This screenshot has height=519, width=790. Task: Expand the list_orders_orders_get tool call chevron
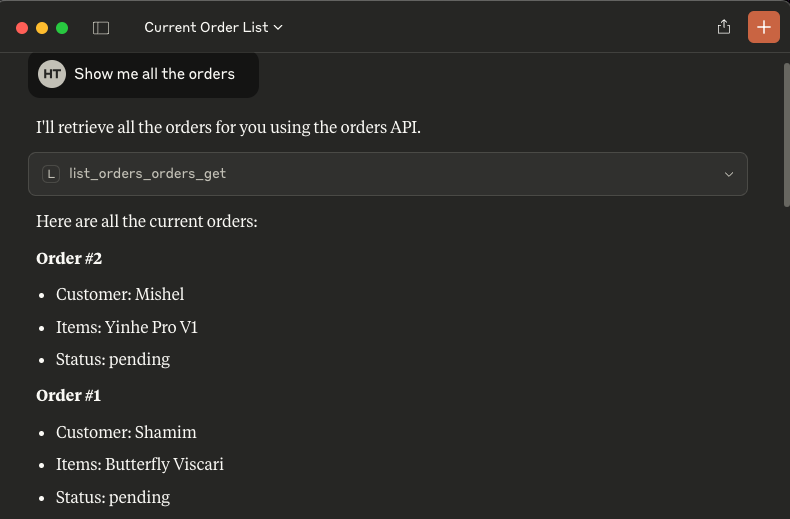point(729,174)
